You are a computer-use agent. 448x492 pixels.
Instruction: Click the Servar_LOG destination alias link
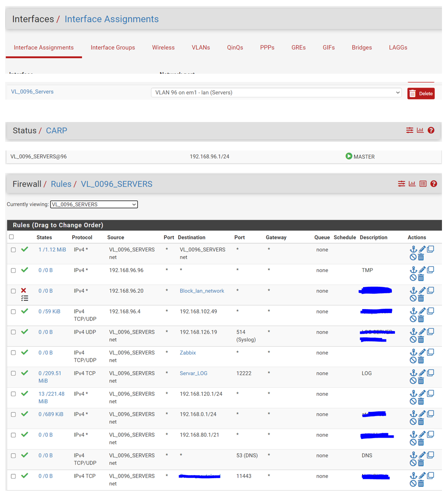pos(194,373)
